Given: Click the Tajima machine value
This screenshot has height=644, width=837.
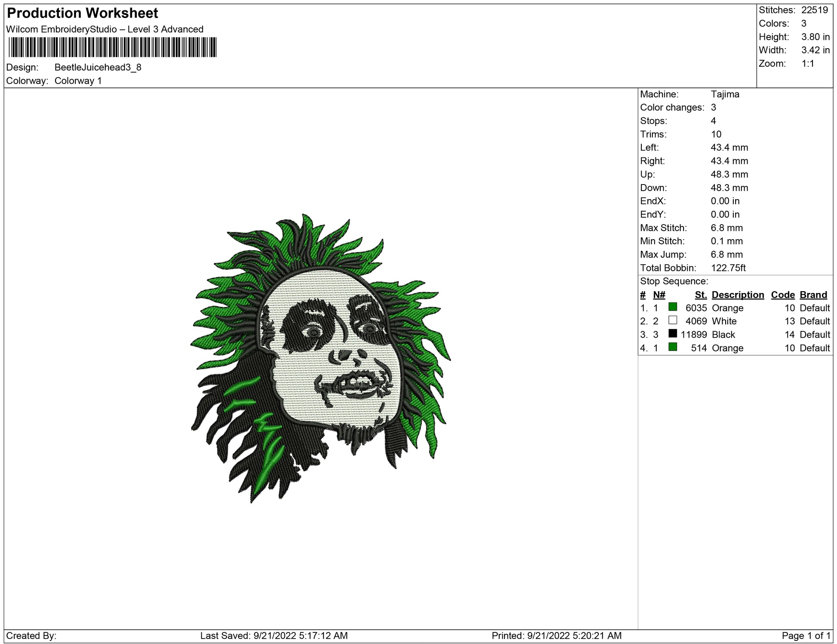Looking at the screenshot, I should (725, 94).
